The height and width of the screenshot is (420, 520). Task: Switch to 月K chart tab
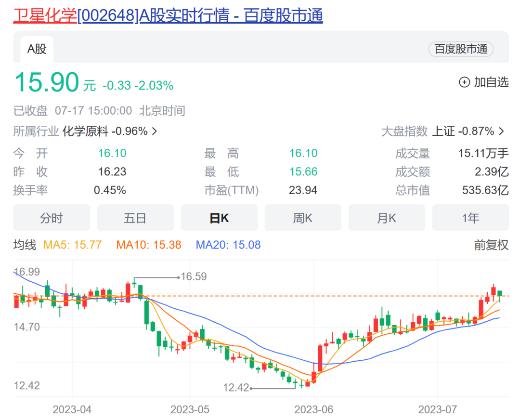point(387,218)
